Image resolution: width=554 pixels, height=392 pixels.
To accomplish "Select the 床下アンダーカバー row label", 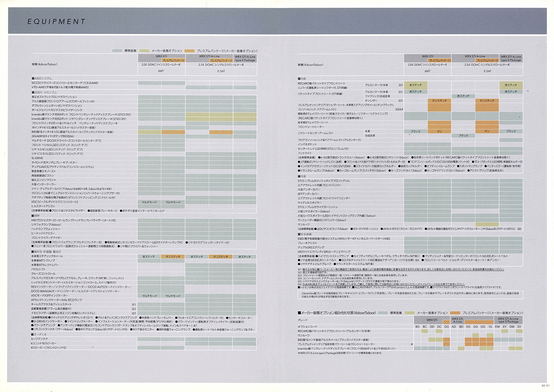I will [308, 194].
